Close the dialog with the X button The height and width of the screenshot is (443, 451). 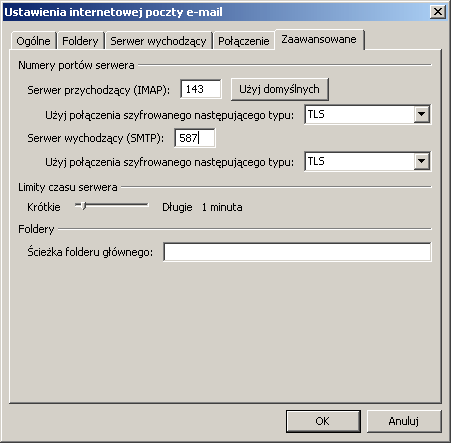point(438,12)
